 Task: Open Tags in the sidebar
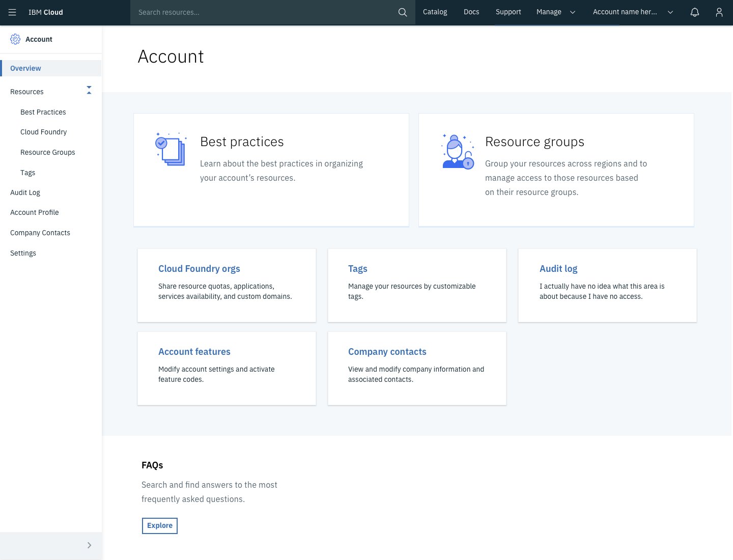[28, 173]
